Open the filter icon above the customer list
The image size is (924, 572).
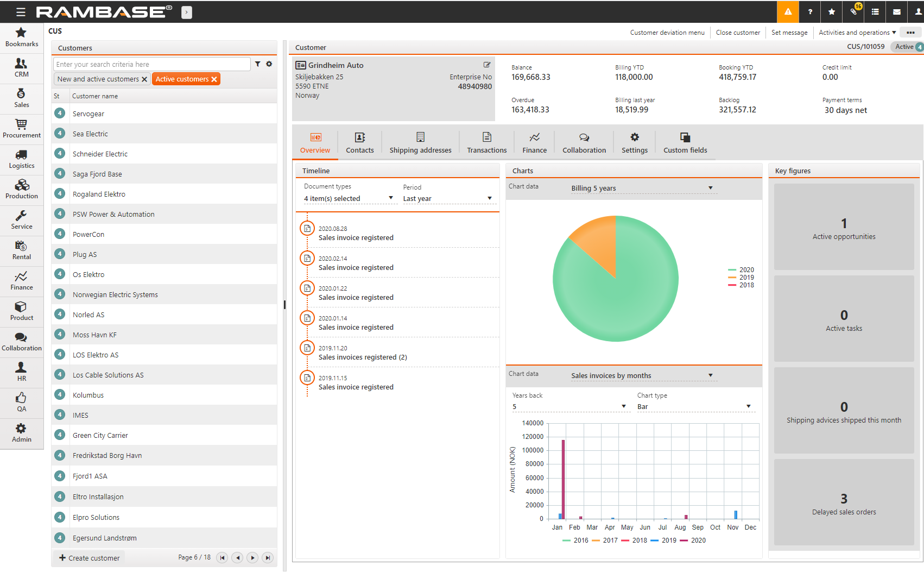258,64
